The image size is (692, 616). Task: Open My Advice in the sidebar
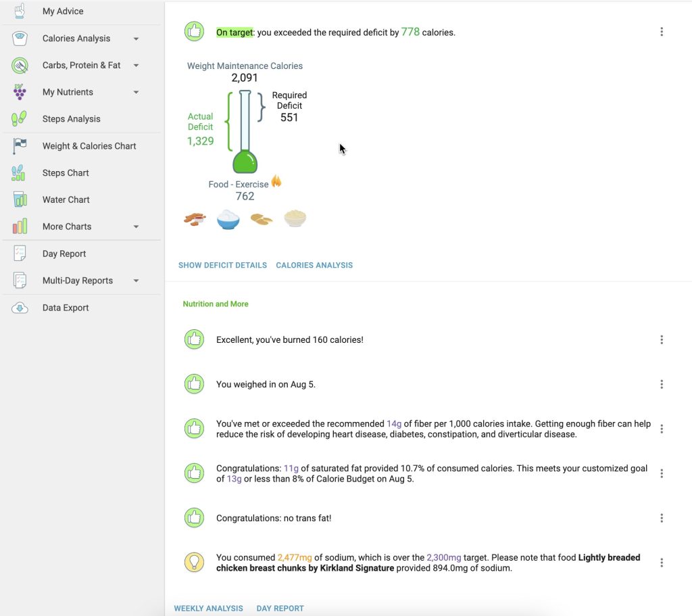[63, 11]
